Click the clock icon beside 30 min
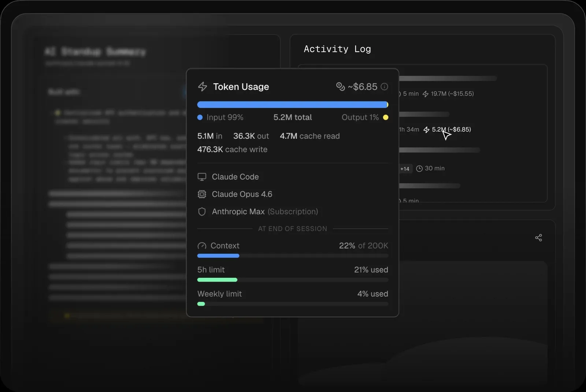Viewport: 586px width, 392px height. [419, 169]
